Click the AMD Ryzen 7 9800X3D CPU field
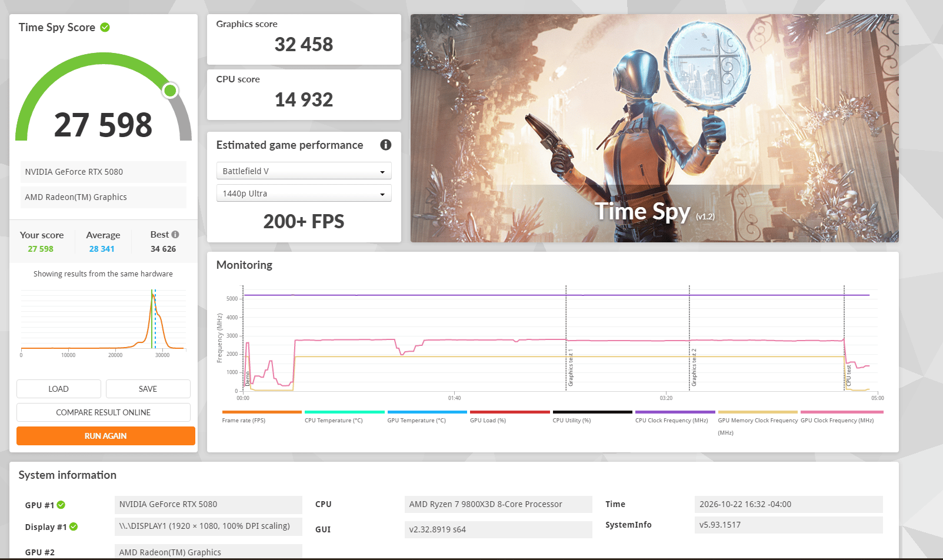The image size is (943, 560). pyautogui.click(x=498, y=504)
